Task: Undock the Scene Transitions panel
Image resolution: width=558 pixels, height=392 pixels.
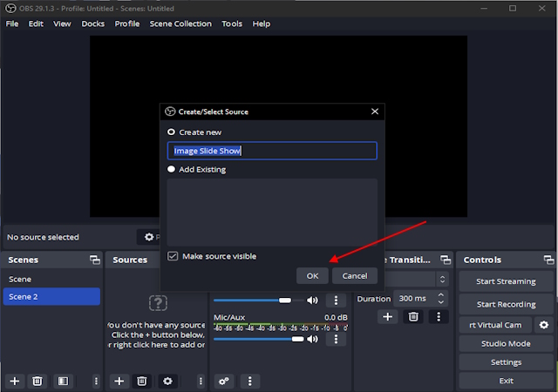Action: pos(446,260)
